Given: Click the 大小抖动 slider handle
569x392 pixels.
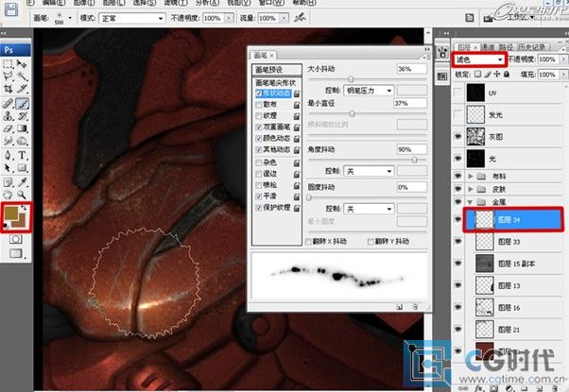Looking at the screenshot, I should point(351,78).
